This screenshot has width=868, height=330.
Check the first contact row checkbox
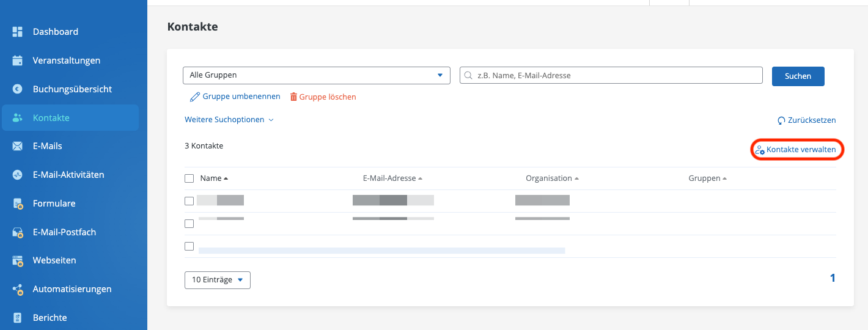[x=189, y=201]
